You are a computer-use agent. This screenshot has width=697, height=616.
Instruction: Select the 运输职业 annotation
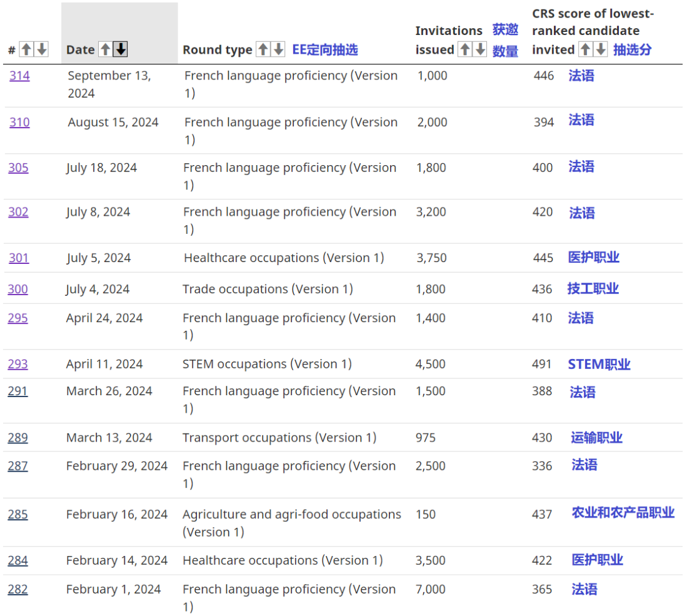tap(596, 438)
